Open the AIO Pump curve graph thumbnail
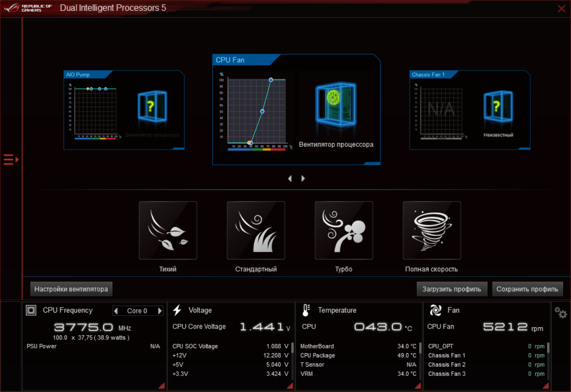 95,111
